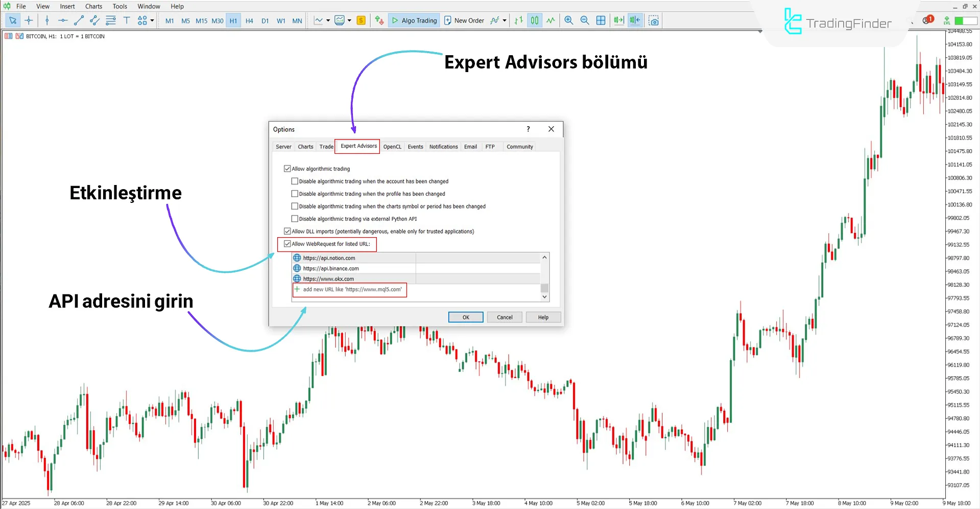980x509 pixels.
Task: Select the Trendline drawing tool
Action: point(79,20)
